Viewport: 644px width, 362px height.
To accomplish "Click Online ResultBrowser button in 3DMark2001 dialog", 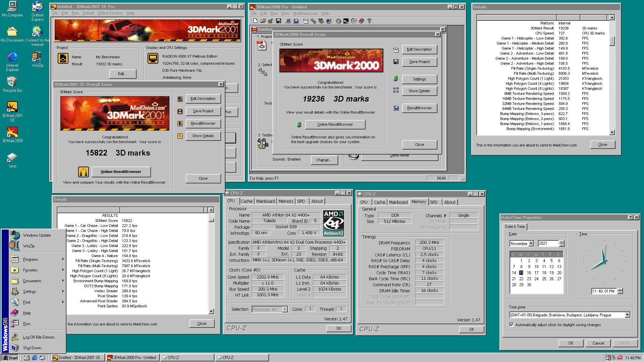I will pos(121,172).
